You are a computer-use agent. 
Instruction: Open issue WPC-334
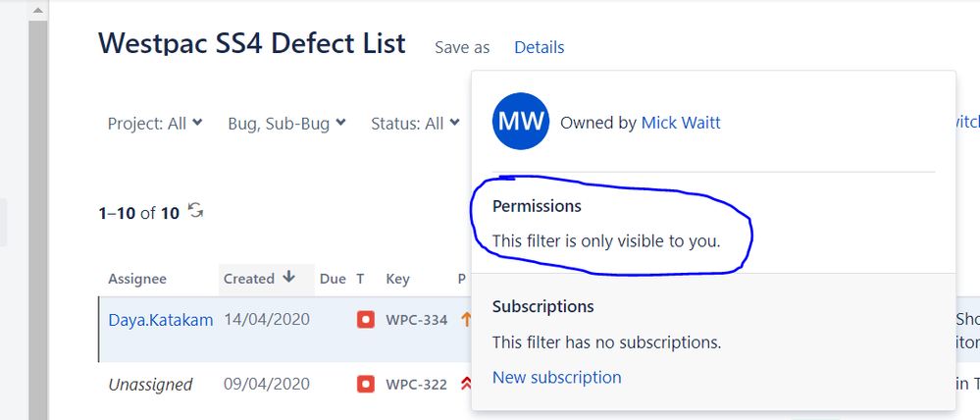(x=416, y=321)
